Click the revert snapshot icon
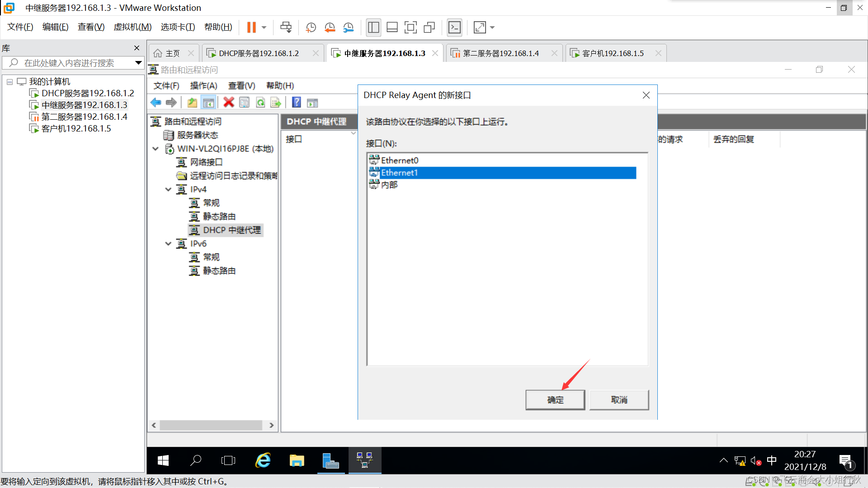The width and height of the screenshot is (868, 488). 330,28
